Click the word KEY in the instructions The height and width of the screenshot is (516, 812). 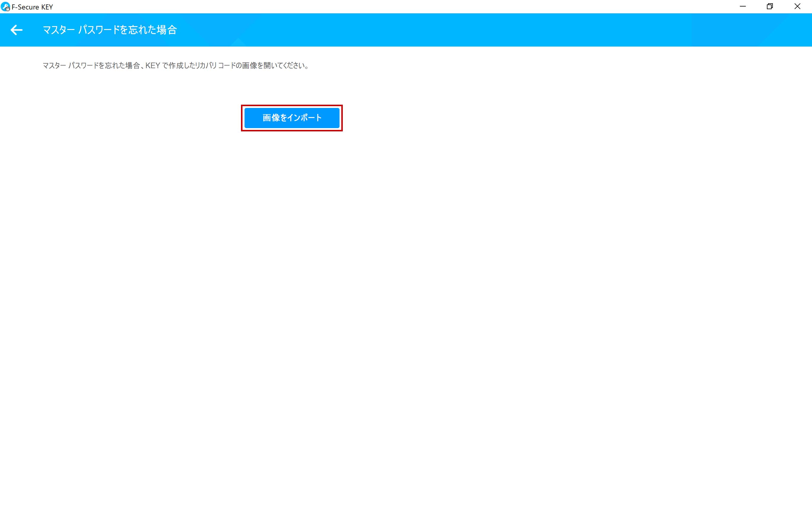click(x=153, y=65)
